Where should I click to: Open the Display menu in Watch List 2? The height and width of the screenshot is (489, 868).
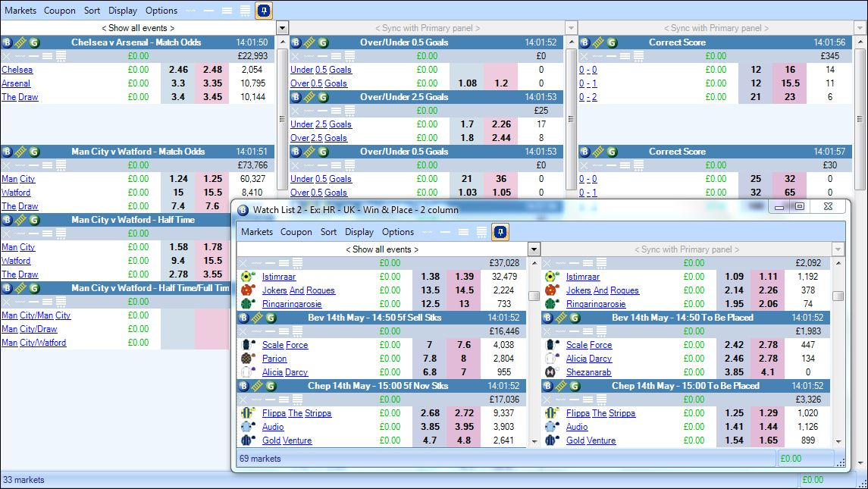tap(359, 232)
